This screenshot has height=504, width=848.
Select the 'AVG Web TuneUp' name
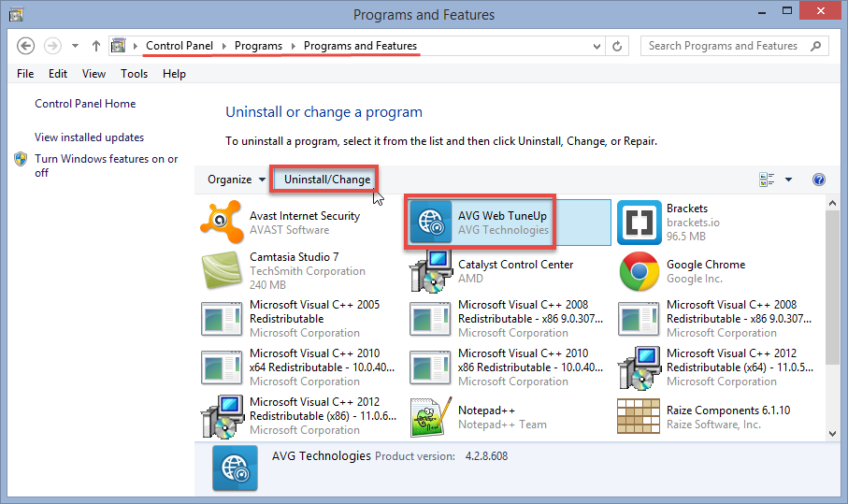coord(502,216)
